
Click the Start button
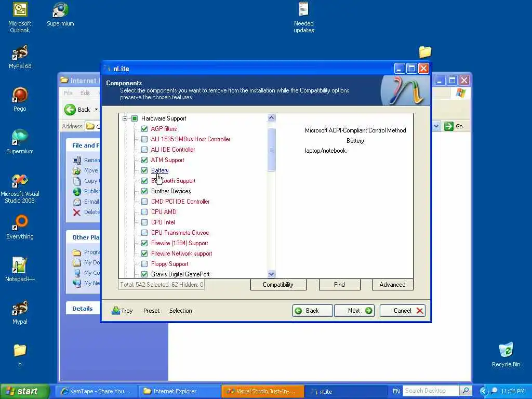(24, 391)
